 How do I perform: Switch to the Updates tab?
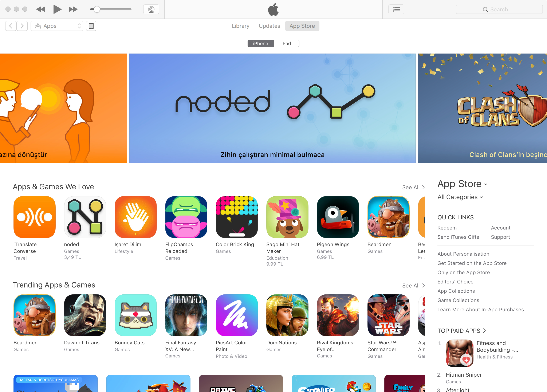click(269, 26)
